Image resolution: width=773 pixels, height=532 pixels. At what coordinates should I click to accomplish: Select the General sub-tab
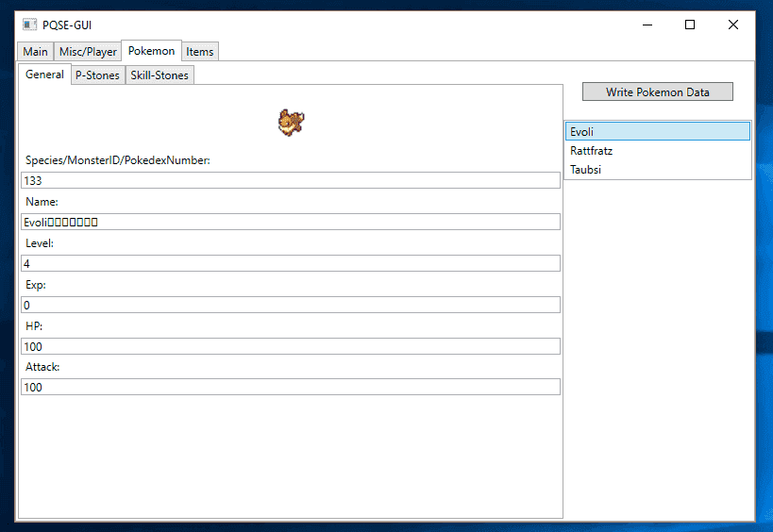click(x=45, y=75)
